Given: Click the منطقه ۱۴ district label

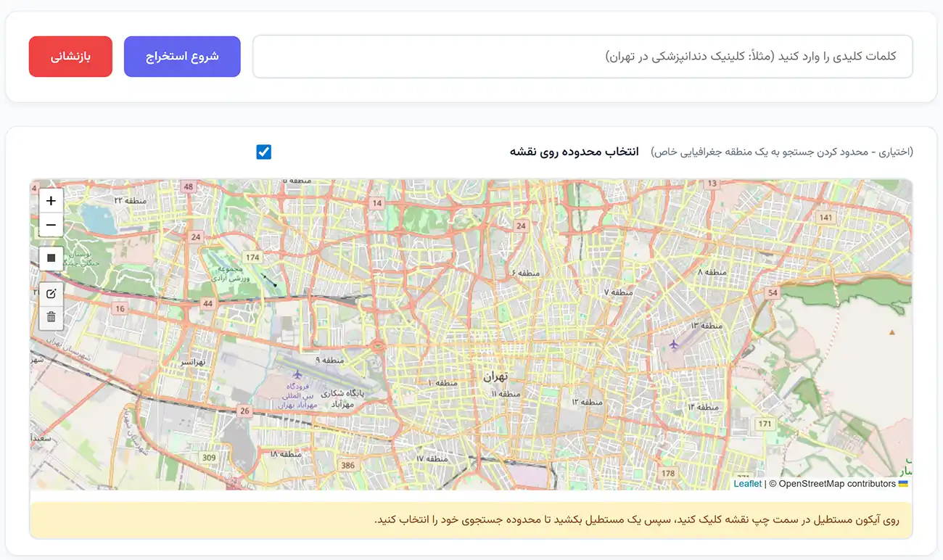Looking at the screenshot, I should pos(701,407).
